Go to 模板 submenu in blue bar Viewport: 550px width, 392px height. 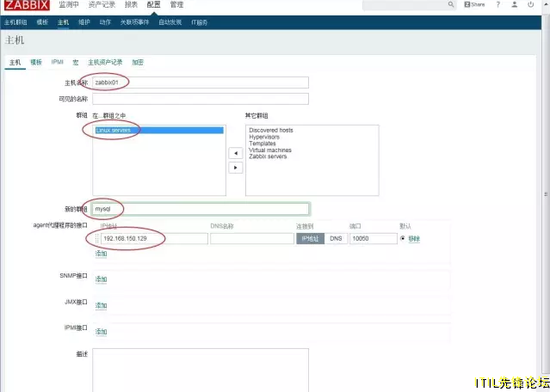[42, 22]
